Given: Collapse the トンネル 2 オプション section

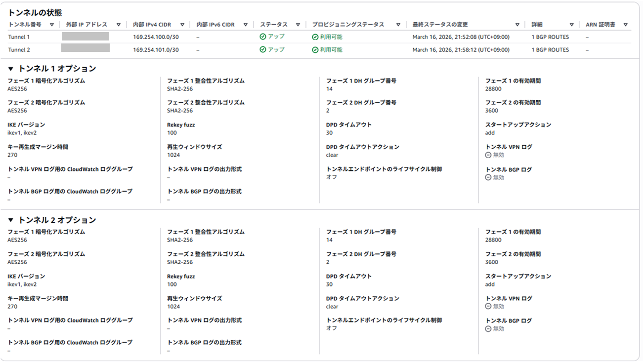Looking at the screenshot, I should pos(11,220).
